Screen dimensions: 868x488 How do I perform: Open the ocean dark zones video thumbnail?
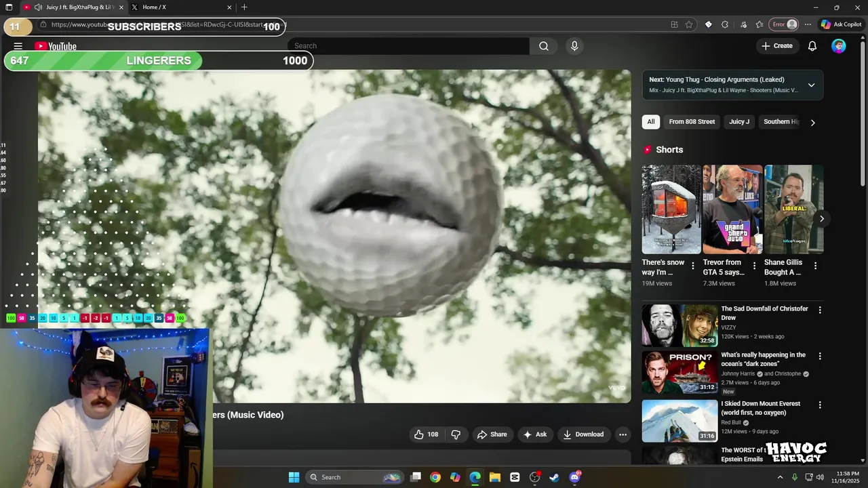pos(679,372)
